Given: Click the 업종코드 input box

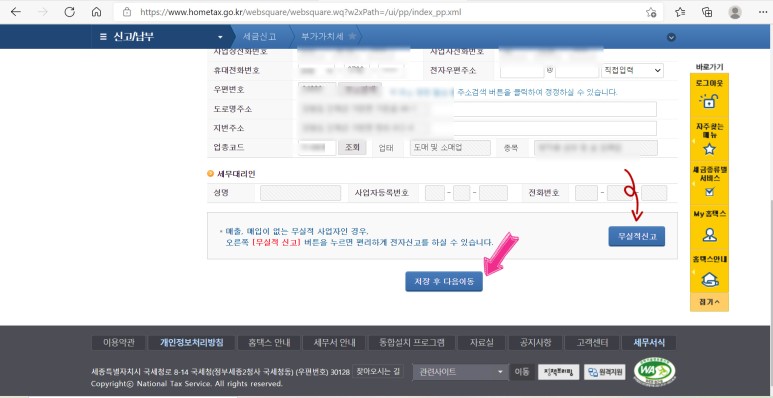Looking at the screenshot, I should click(x=317, y=147).
